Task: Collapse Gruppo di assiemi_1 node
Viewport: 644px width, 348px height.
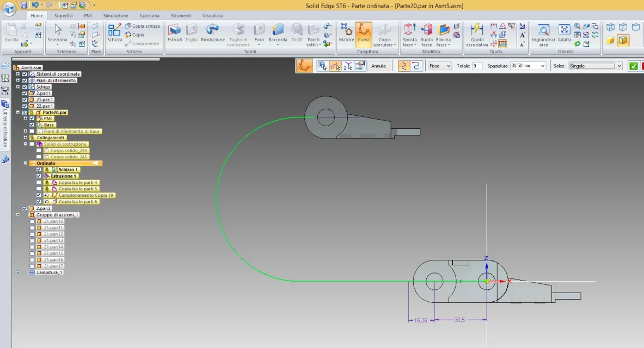Action: pyautogui.click(x=17, y=215)
